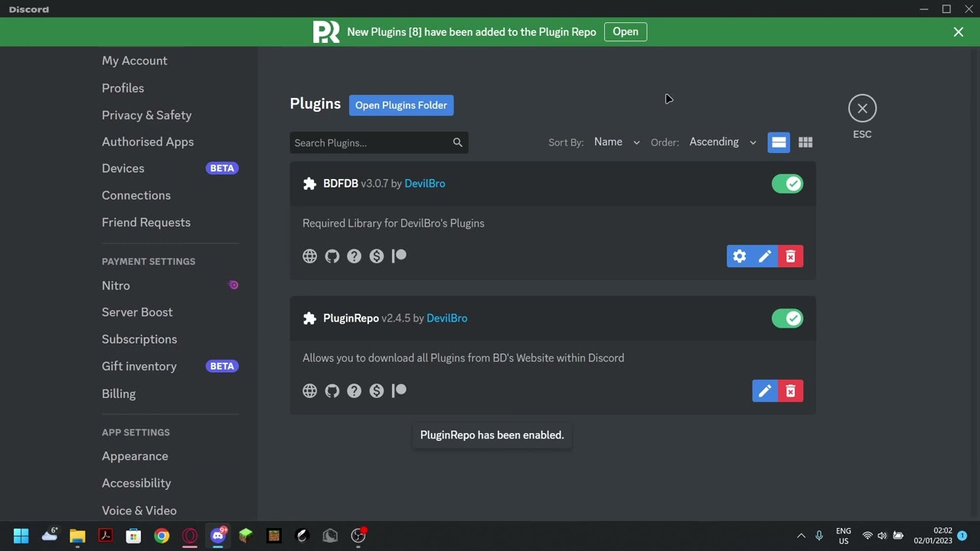Open PluginRepo website globe icon
980x551 pixels.
point(309,391)
